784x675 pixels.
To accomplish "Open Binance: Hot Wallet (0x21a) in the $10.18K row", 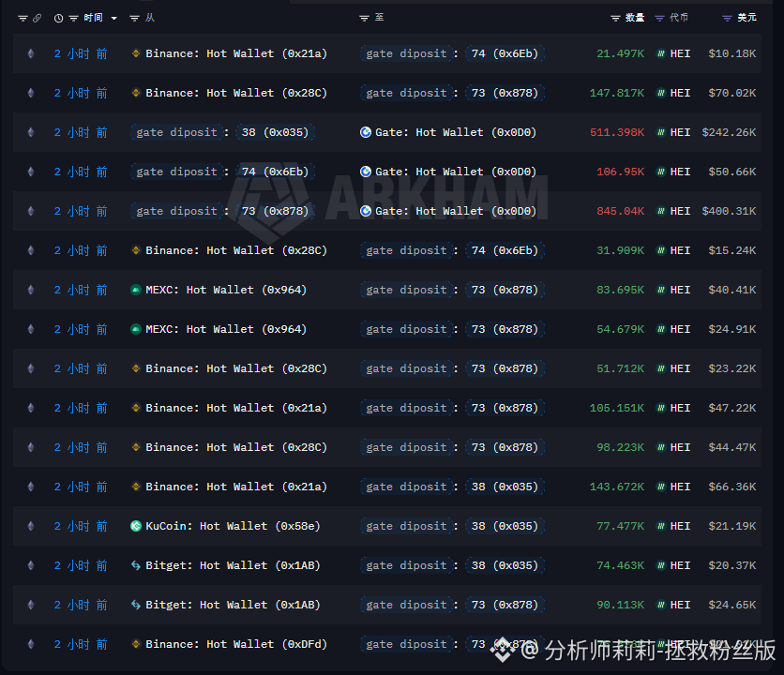I will [236, 53].
